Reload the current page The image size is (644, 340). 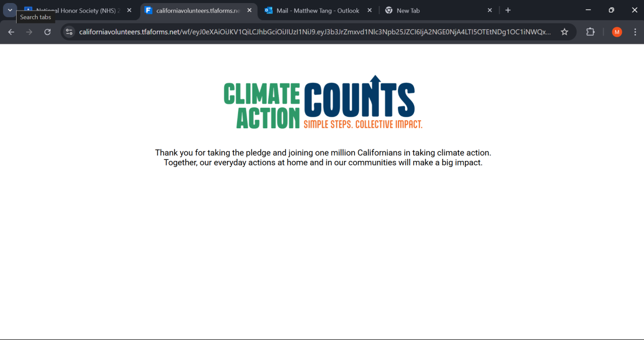(x=47, y=32)
